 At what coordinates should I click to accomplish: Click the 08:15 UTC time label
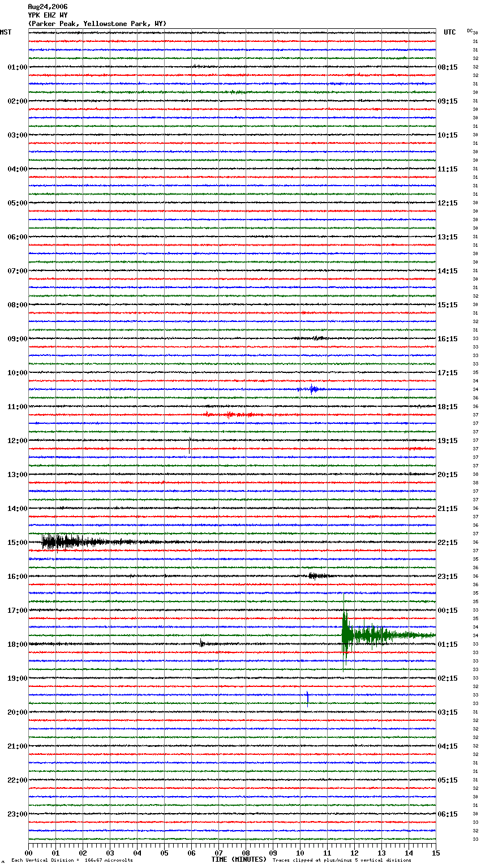tap(448, 67)
